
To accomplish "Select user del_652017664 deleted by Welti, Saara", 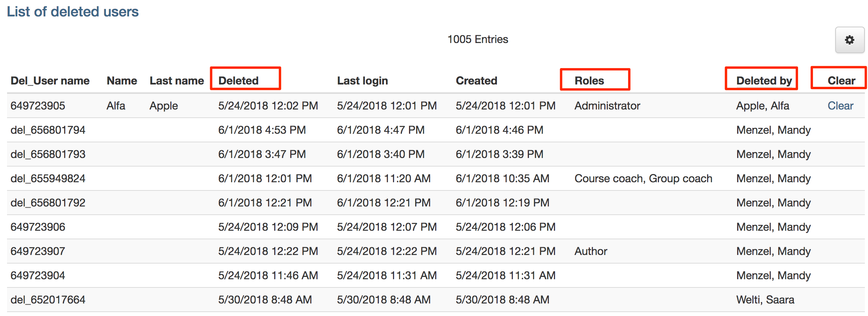I will pyautogui.click(x=436, y=300).
